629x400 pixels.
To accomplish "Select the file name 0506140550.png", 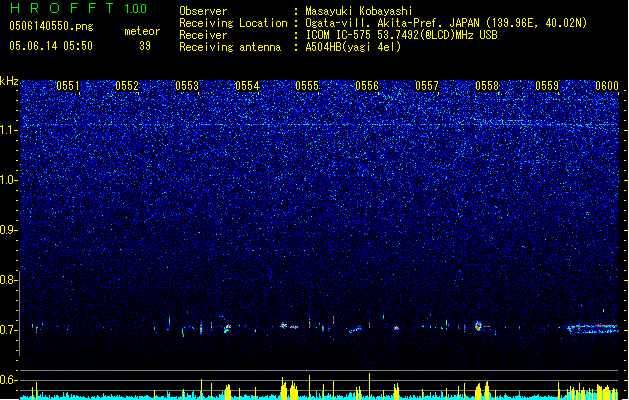I will point(51,26).
